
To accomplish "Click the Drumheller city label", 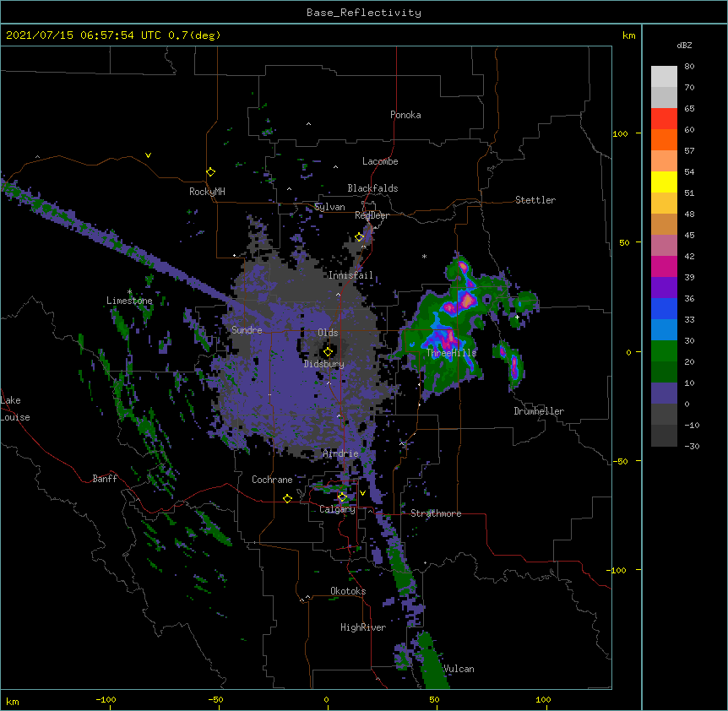I will click(x=539, y=411).
